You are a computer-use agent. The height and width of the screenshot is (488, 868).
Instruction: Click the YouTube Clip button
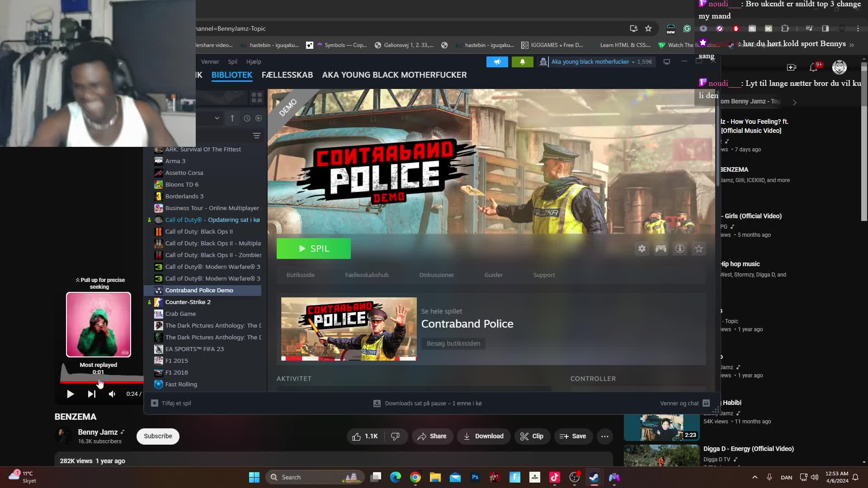pos(532,436)
